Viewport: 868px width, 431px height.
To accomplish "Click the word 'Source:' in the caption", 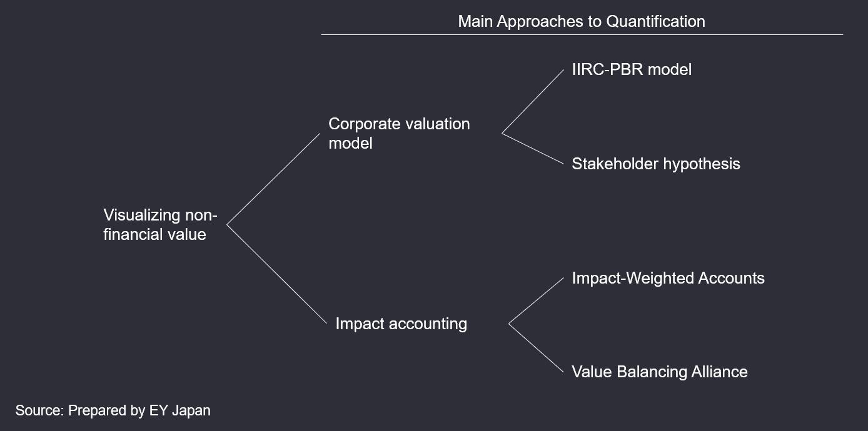I will pos(39,410).
